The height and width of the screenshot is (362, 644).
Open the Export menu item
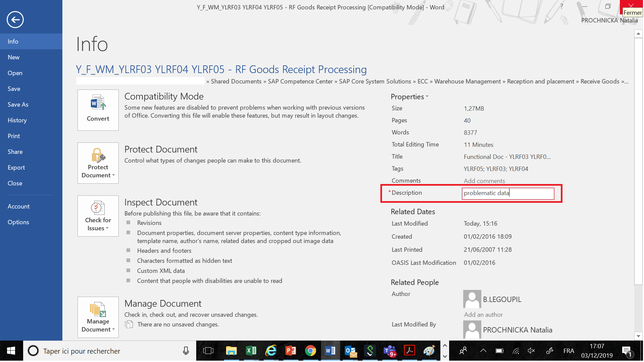click(16, 168)
